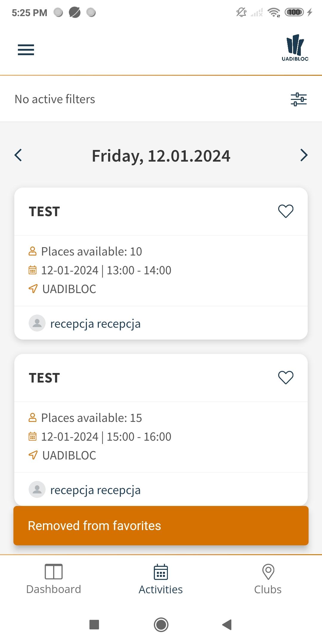The image size is (322, 644).
Task: Tap Android back navigation button
Action: pos(227,625)
